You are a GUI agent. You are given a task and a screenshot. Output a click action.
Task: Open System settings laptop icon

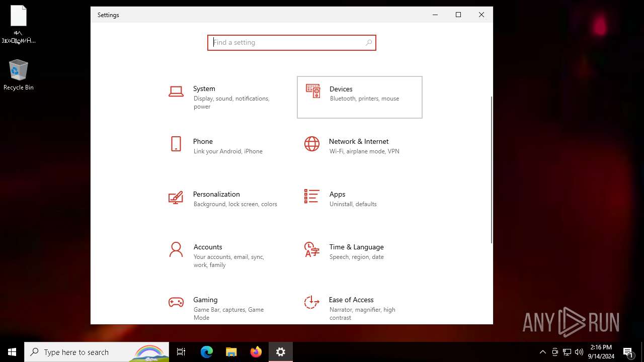176,92
